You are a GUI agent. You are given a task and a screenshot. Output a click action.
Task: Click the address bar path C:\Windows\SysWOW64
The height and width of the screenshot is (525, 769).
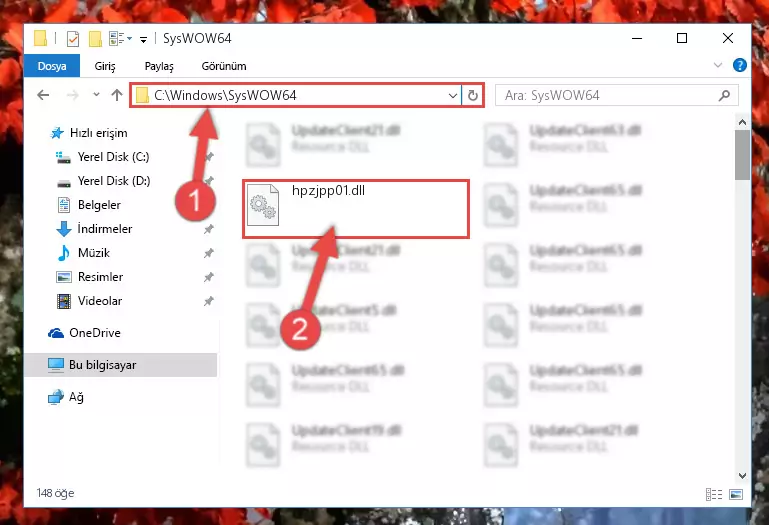tap(225, 95)
